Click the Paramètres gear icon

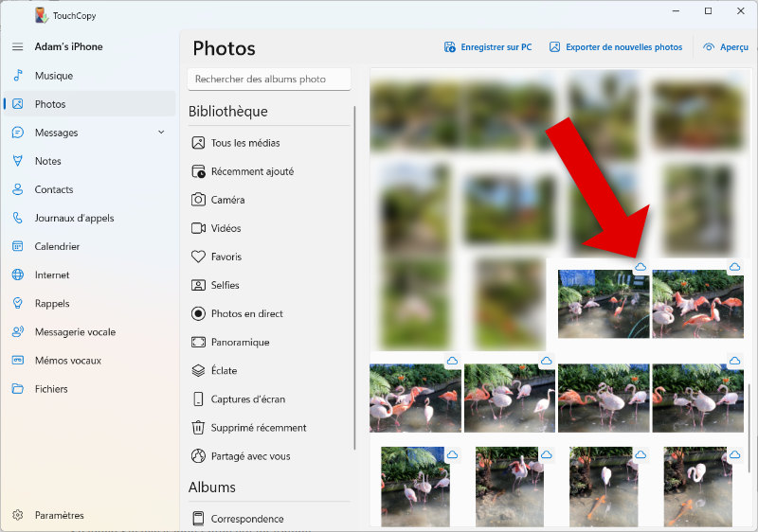pyautogui.click(x=17, y=515)
